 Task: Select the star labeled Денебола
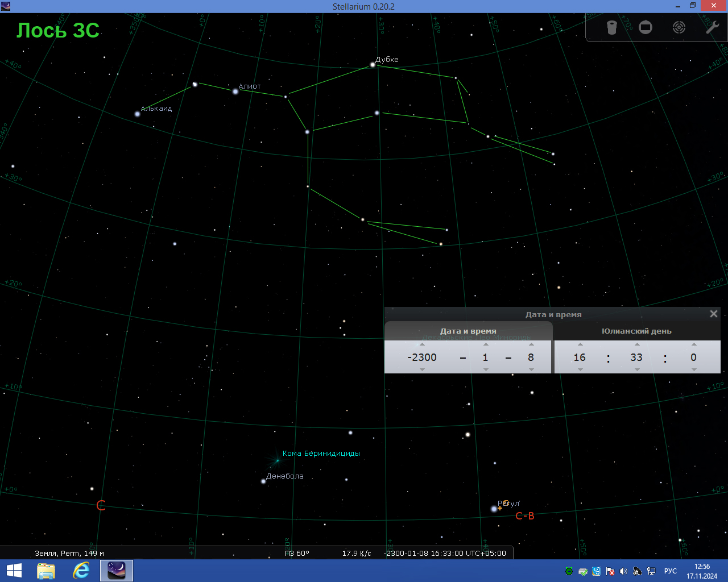tap(263, 481)
